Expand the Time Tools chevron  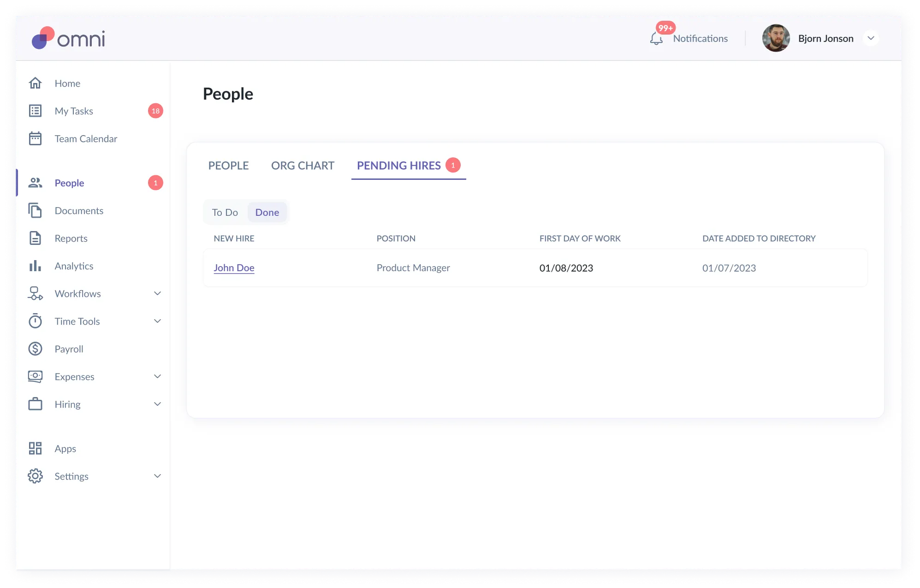click(x=157, y=321)
